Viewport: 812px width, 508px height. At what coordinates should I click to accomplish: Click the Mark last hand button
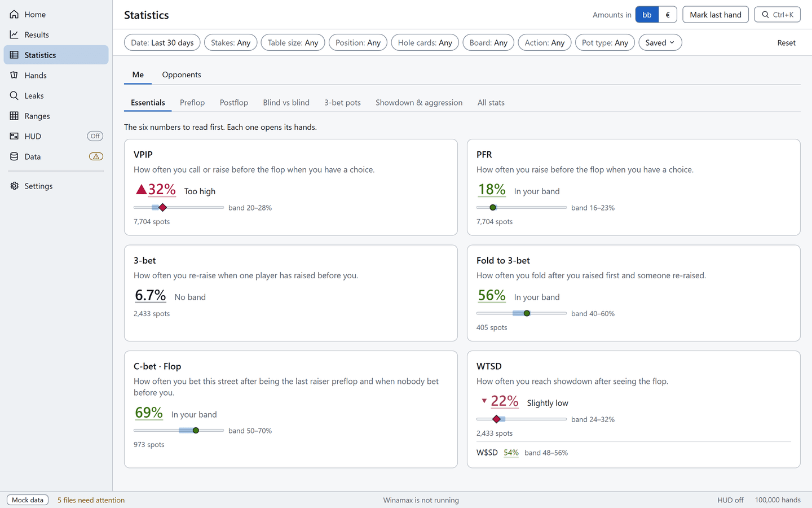pos(716,15)
